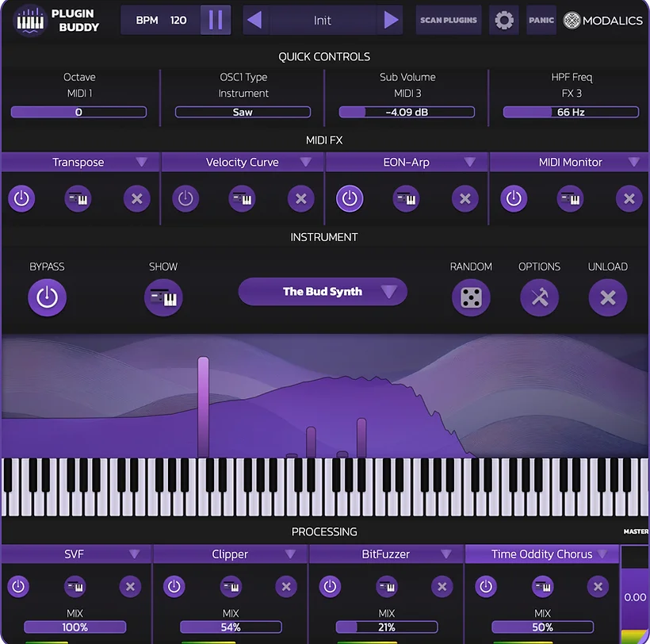Expand The Bud Synth instrument selector
The height and width of the screenshot is (644, 650).
323,292
